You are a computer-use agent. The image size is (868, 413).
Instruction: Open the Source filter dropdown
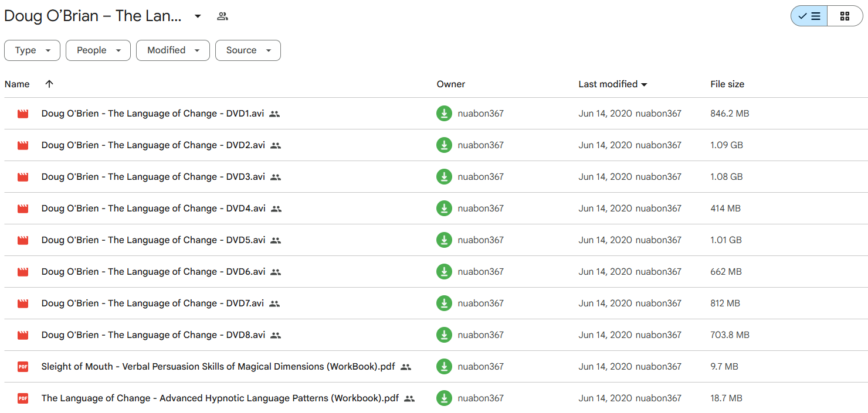click(x=248, y=50)
